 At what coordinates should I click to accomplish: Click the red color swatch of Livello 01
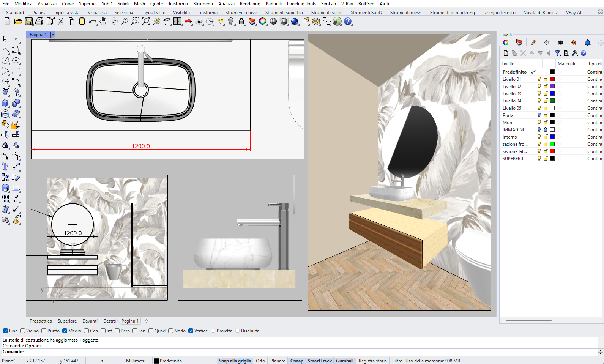552,79
